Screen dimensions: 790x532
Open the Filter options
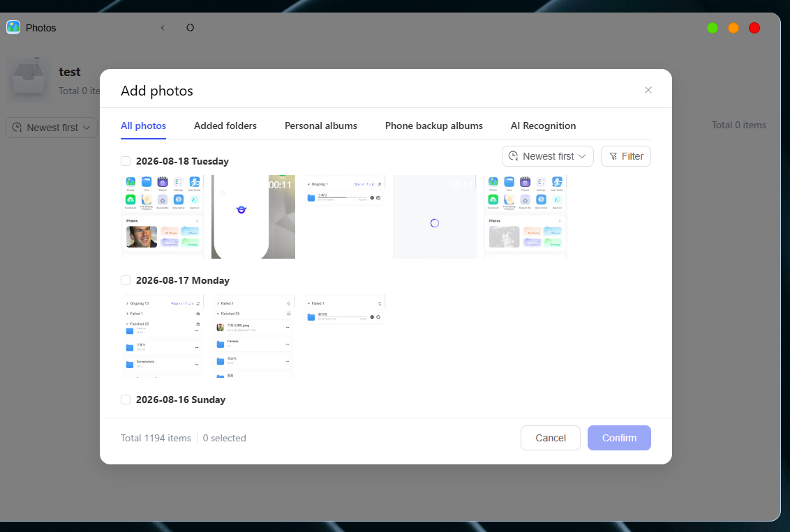[626, 156]
